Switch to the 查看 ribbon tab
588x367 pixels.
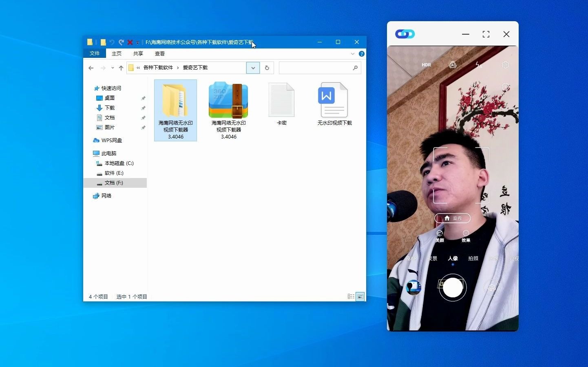(159, 53)
